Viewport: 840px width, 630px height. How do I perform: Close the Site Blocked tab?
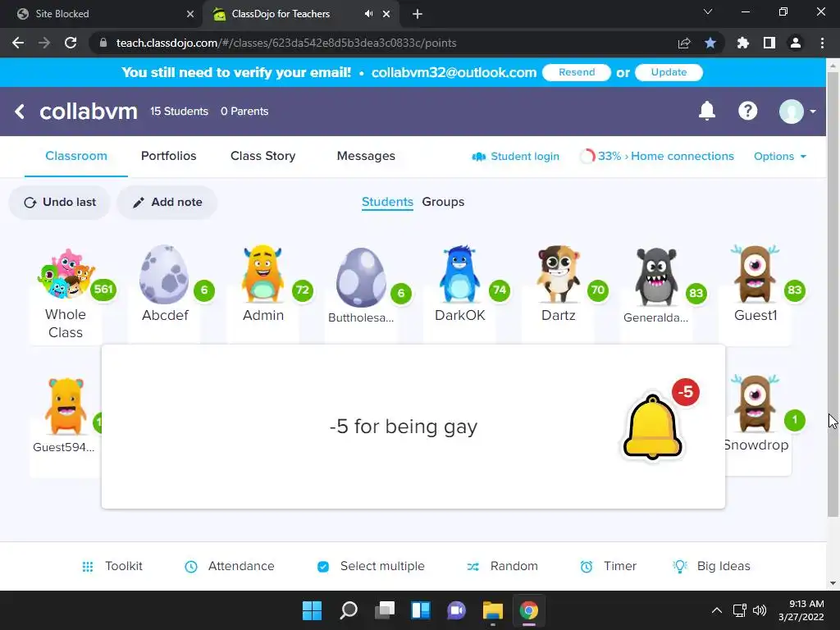pos(190,14)
